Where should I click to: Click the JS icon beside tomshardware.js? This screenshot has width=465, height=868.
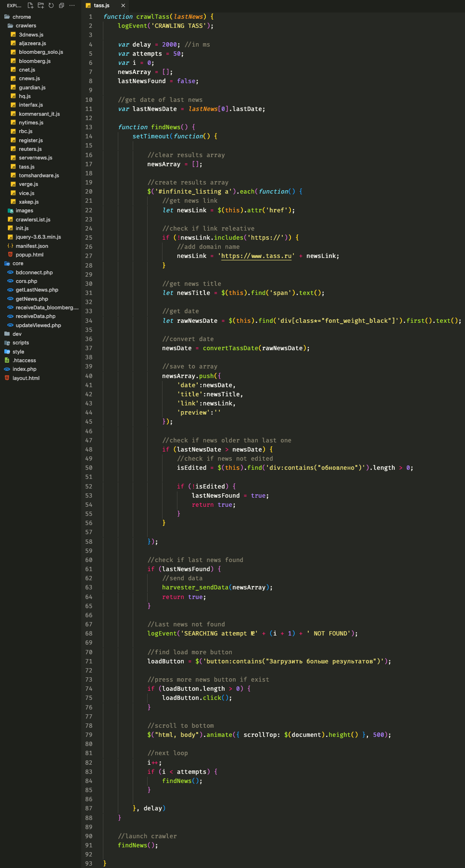click(x=13, y=175)
